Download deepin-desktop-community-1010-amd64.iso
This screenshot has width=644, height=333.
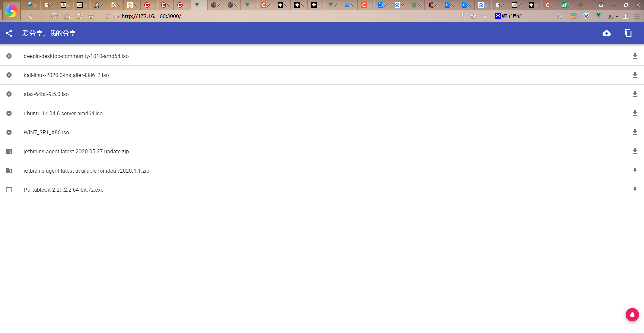tap(635, 56)
